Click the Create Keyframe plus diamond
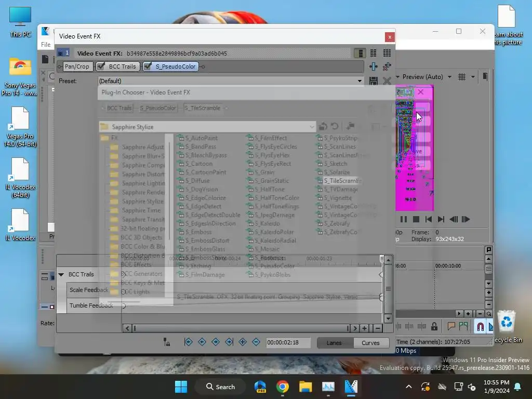532x399 pixels. [243, 342]
